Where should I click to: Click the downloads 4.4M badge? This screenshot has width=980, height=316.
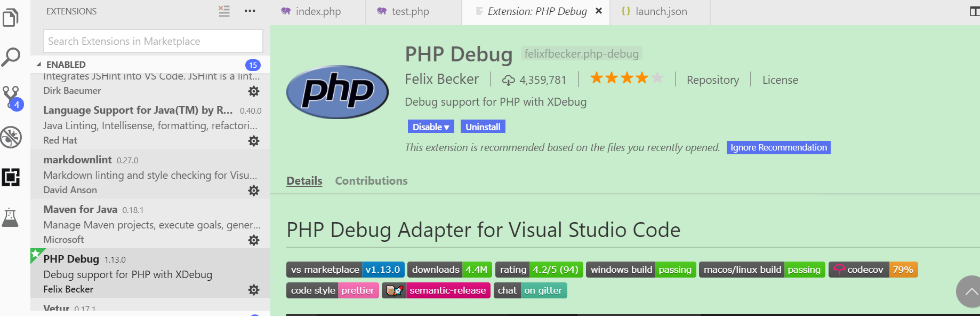pyautogui.click(x=449, y=270)
